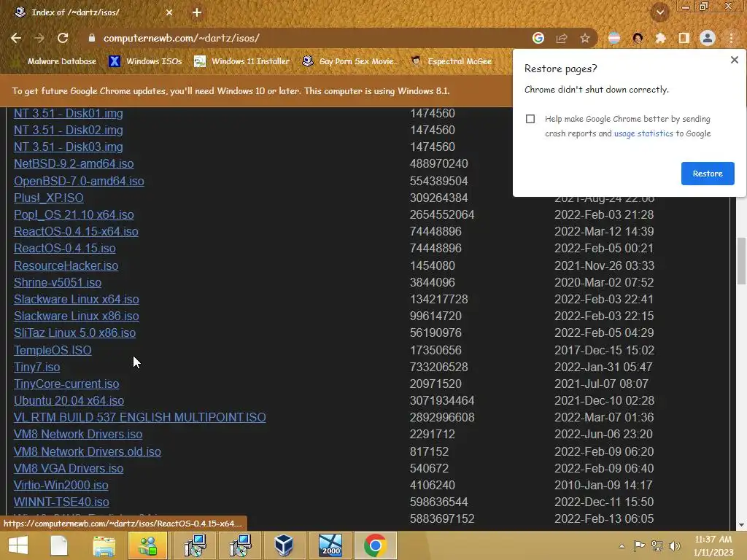Open a new tab with plus button
Image resolution: width=747 pixels, height=560 pixels.
click(197, 12)
